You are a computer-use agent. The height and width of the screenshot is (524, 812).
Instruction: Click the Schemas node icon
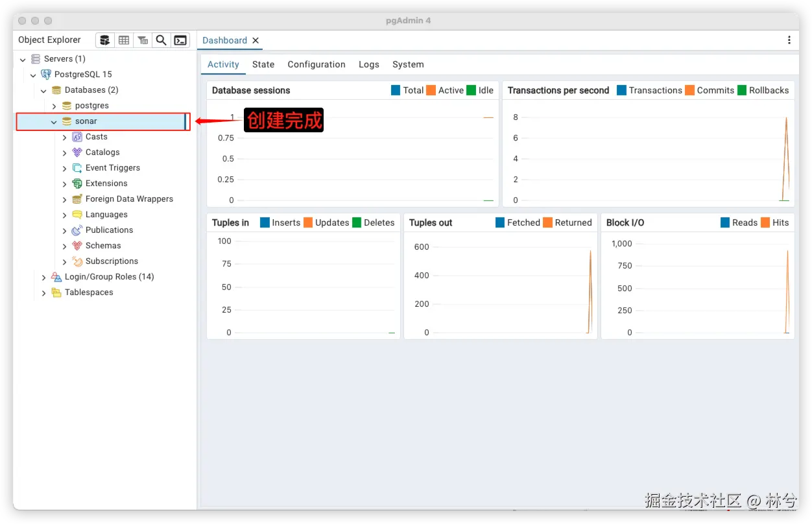pyautogui.click(x=77, y=246)
